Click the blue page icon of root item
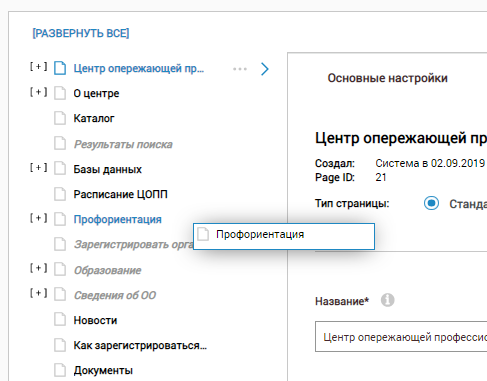The width and height of the screenshot is (487, 381). (x=60, y=68)
